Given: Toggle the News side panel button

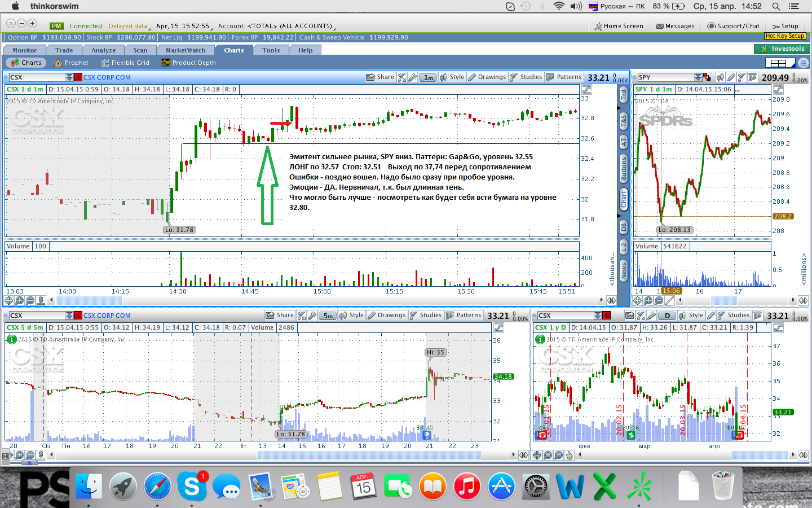Looking at the screenshot, I should point(624,270).
